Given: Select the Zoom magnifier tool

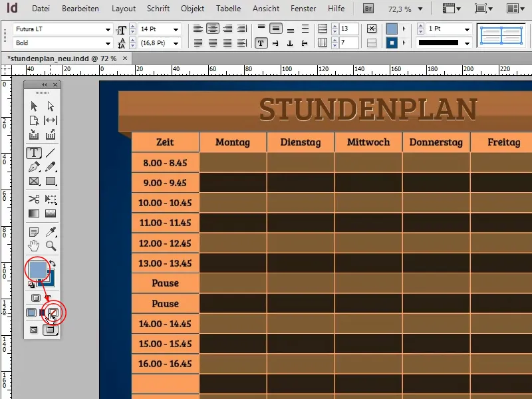Looking at the screenshot, I should click(x=51, y=245).
